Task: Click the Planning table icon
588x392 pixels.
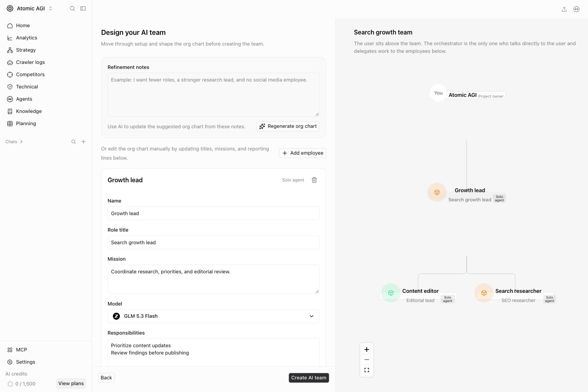Action: 10,124
